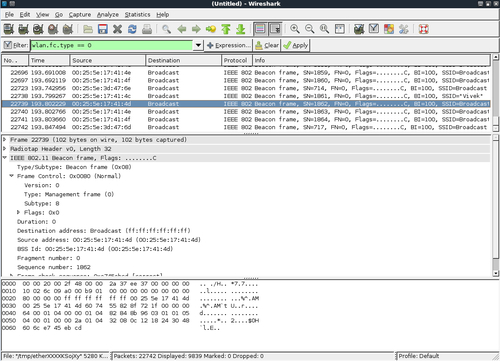Go forward in packet history arrow
Viewport: 500px width, 361px height.
(196, 29)
